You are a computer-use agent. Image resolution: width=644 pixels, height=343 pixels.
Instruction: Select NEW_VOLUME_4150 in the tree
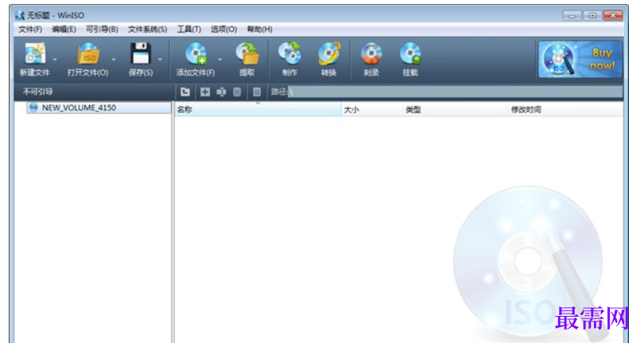point(99,107)
